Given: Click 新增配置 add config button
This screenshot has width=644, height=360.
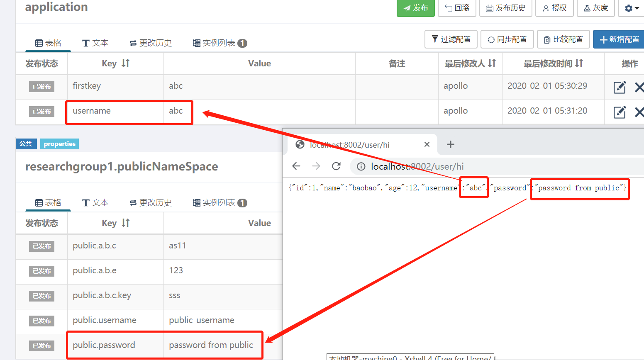Looking at the screenshot, I should tap(619, 39).
